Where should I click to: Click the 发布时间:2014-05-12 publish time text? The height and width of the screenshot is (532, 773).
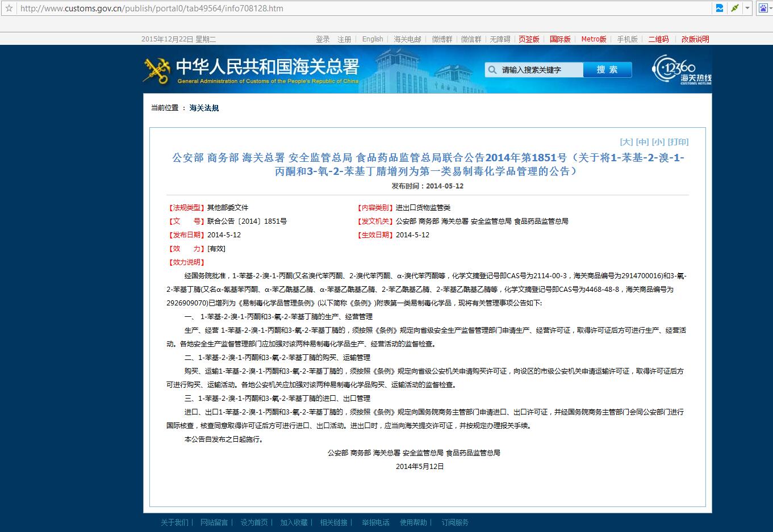(428, 186)
